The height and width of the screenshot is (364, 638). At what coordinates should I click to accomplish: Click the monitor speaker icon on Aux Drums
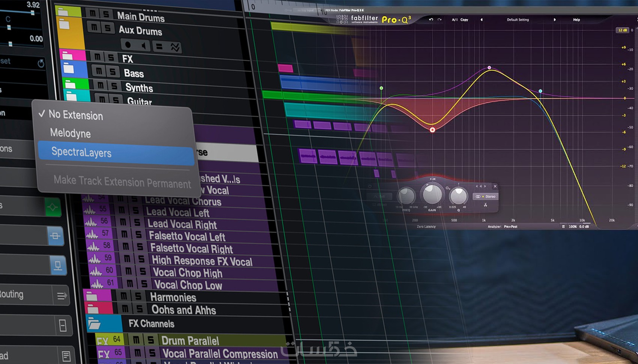click(144, 46)
